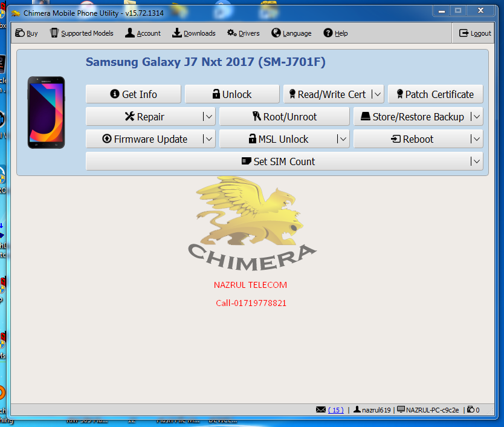The image size is (504, 427).
Task: Open the (15) messages link in status bar
Action: [x=335, y=409]
